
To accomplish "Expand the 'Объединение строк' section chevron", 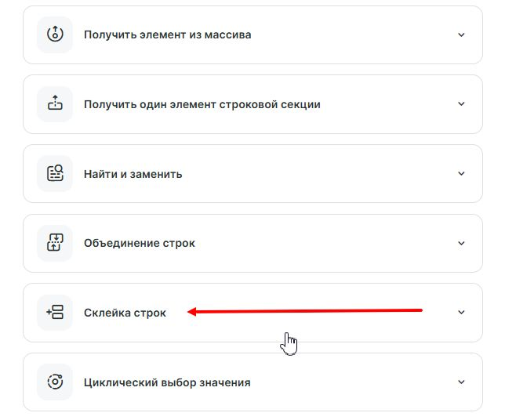I will click(461, 243).
